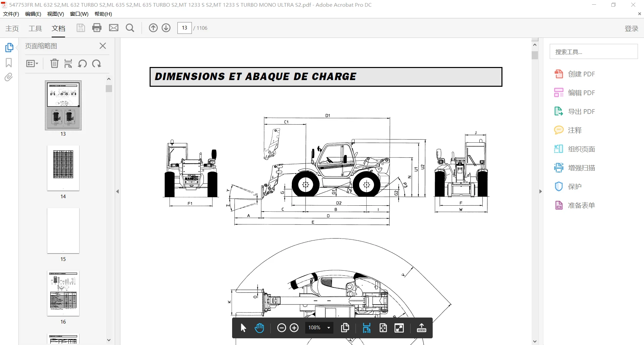Click the thumbnail panel scroll down arrow
Viewport: 644px width, 345px height.
(x=109, y=340)
